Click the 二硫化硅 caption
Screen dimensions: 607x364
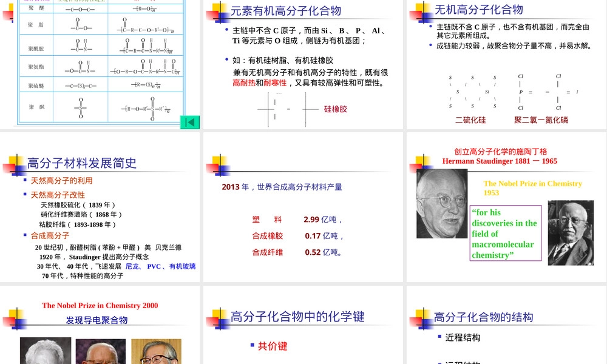[x=470, y=120]
